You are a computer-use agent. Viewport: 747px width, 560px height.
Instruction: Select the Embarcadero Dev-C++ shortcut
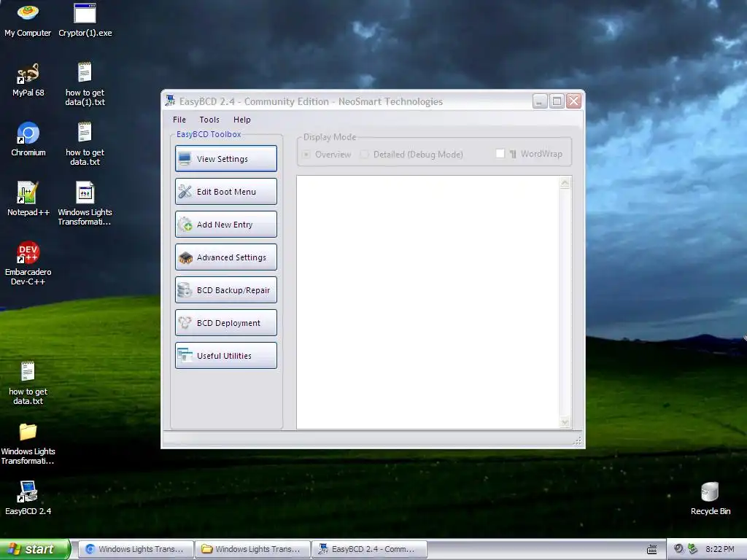pos(28,263)
